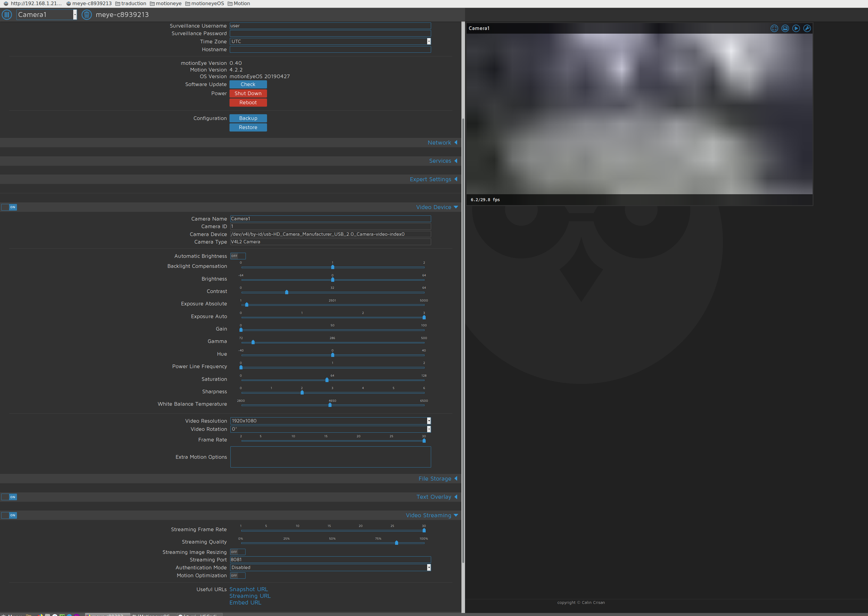Open the Snapshot URL link
Screen dimensions: 868x616
click(248, 589)
